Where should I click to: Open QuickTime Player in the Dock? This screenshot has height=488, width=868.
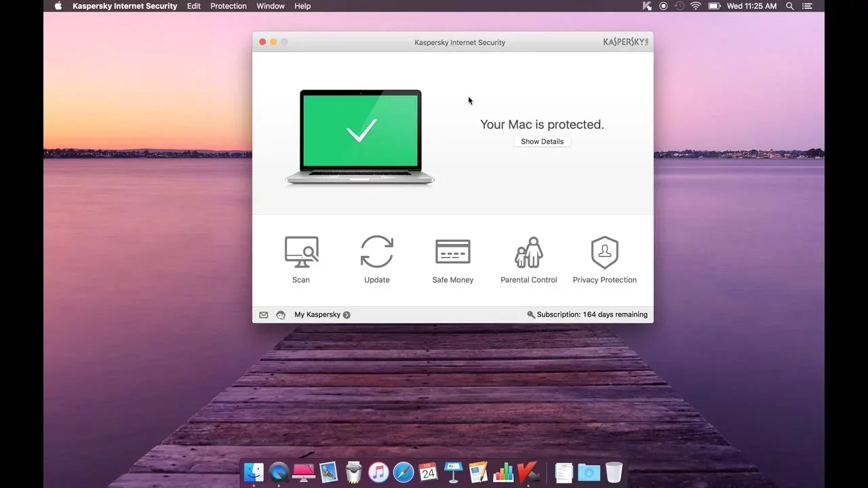point(279,472)
